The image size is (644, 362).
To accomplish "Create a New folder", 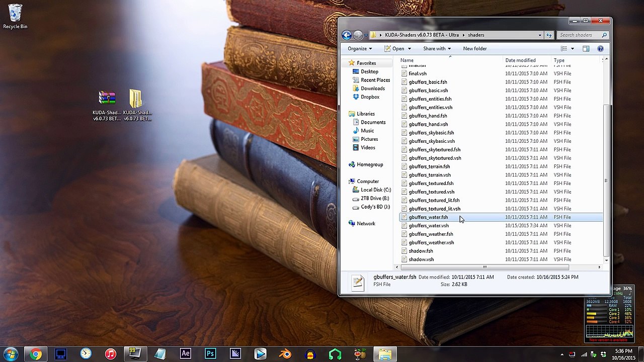I will coord(474,49).
